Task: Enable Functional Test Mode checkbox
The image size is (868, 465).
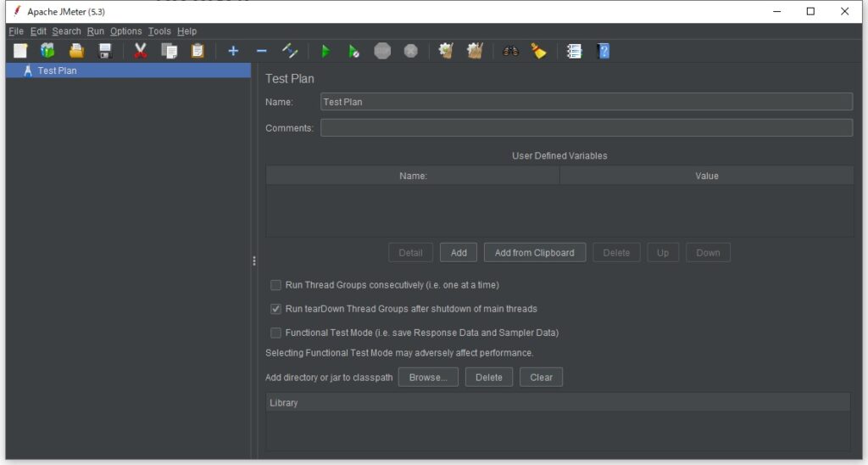Action: [x=275, y=333]
